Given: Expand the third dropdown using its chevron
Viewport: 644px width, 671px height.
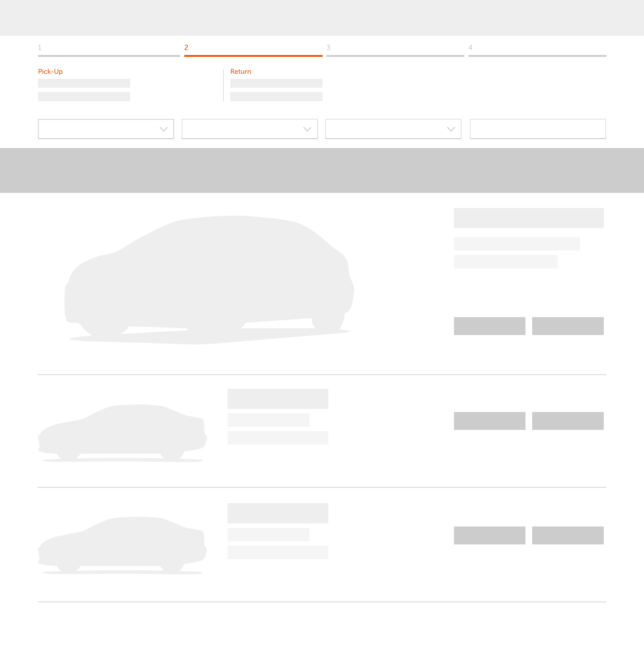Looking at the screenshot, I should 451,129.
